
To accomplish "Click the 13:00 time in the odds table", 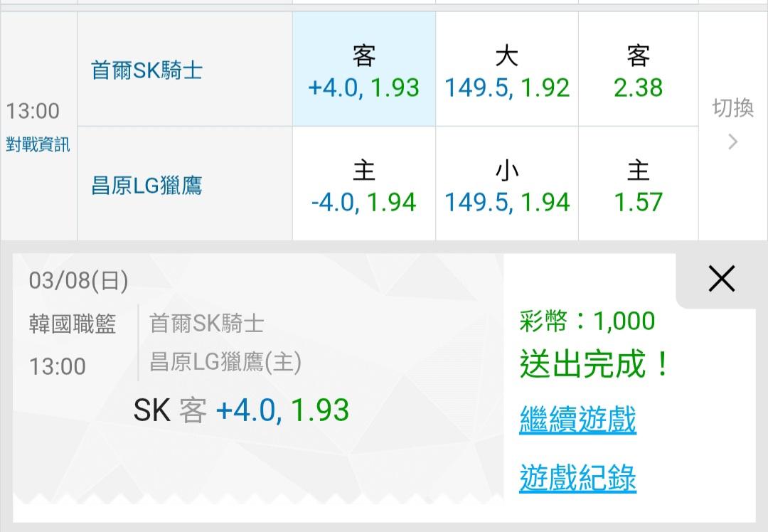I will [x=33, y=111].
